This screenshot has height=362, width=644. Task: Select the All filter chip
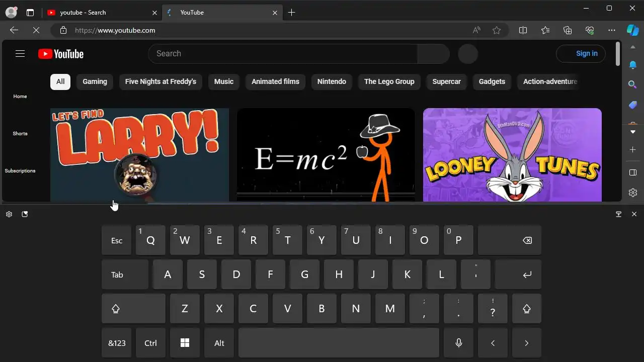(x=60, y=81)
